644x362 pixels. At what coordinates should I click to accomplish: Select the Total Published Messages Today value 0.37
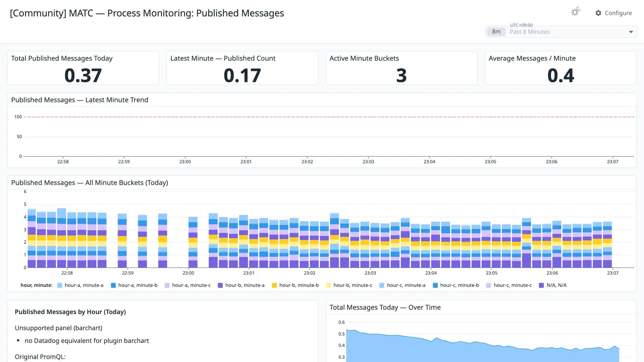pyautogui.click(x=83, y=75)
